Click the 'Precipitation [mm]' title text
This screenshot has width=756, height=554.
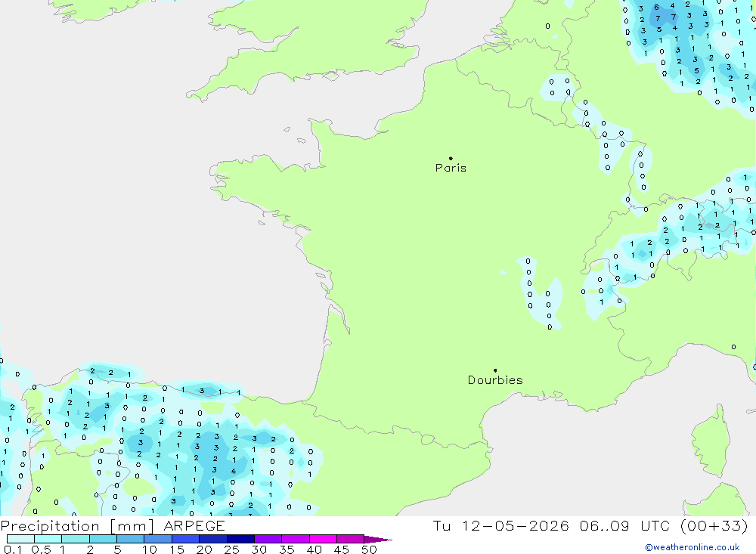tap(77, 525)
